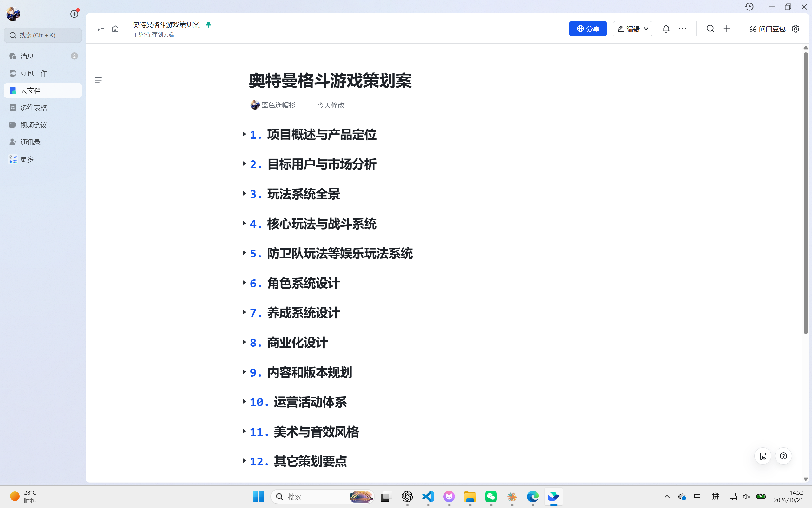Image resolution: width=812 pixels, height=508 pixels.
Task: Expand section 3 玩法系统全景
Action: 244,194
